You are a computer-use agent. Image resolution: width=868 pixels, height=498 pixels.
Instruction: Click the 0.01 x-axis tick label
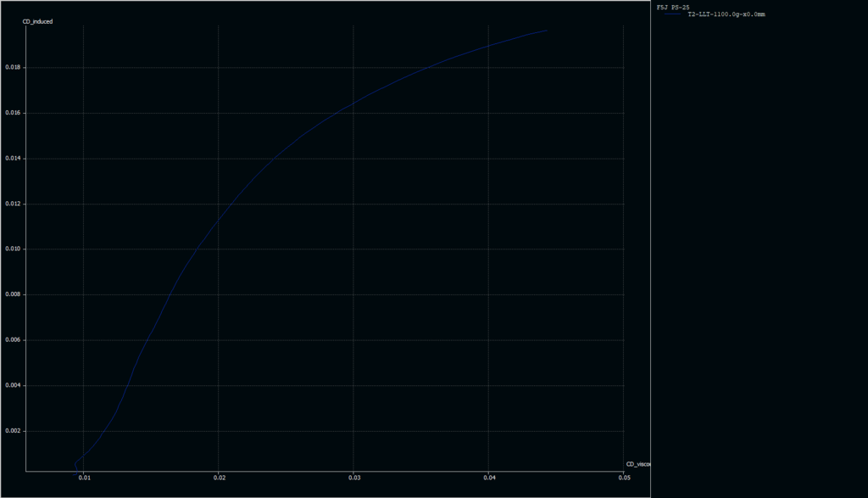pyautogui.click(x=84, y=478)
